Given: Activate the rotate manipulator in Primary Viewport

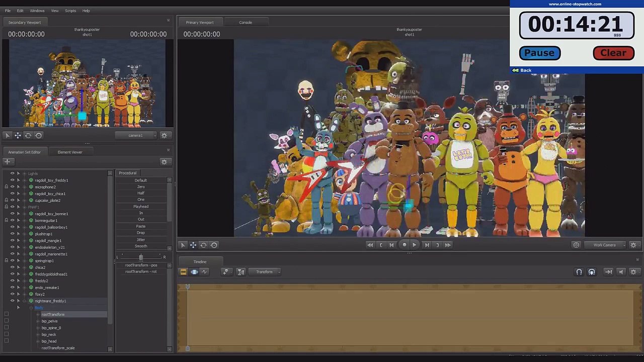Looking at the screenshot, I should [204, 245].
